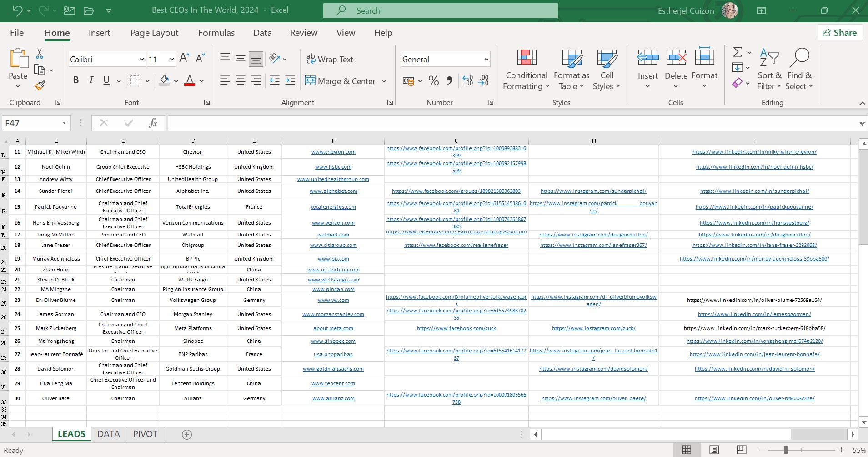Click Decrease Decimal icon
Screen dimensions: 868x457
pos(483,81)
